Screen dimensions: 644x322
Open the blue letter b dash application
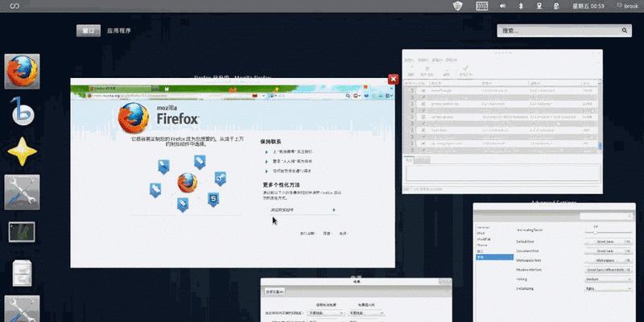pos(23,112)
